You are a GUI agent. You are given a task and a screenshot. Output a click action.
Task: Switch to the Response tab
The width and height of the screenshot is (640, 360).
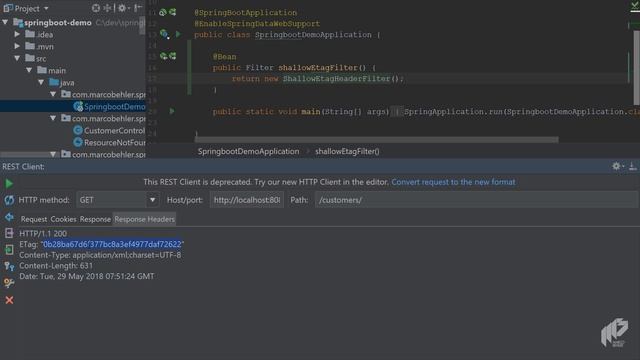[x=95, y=219]
